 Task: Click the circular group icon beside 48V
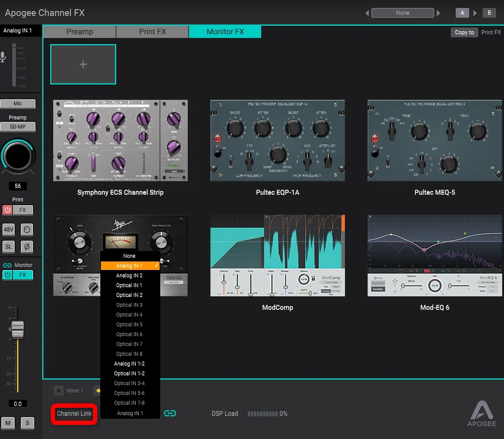click(x=27, y=230)
